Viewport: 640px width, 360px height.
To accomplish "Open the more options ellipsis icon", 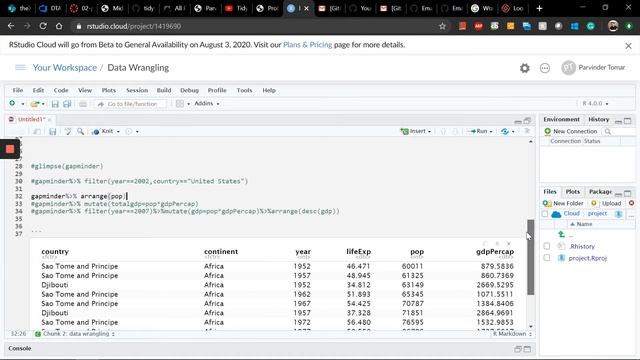I will (x=545, y=68).
